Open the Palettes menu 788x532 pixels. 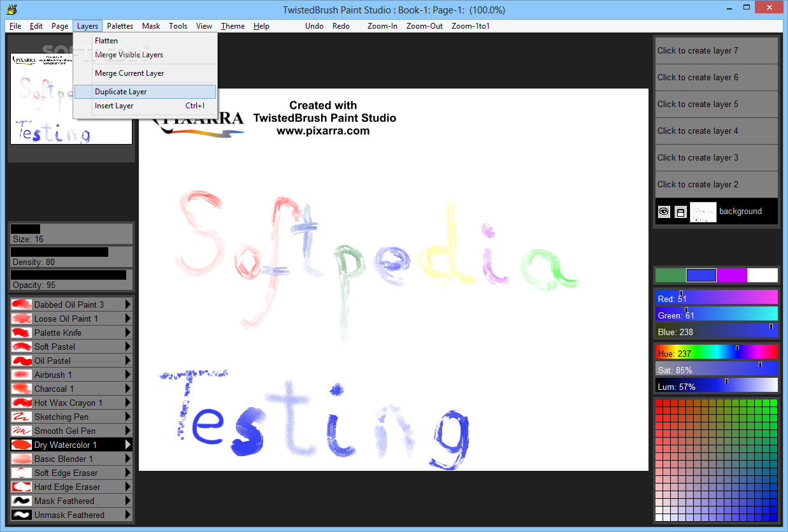click(120, 26)
